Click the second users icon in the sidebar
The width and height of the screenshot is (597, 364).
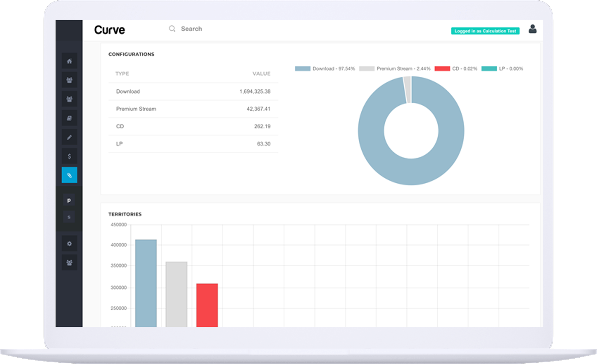pyautogui.click(x=69, y=99)
